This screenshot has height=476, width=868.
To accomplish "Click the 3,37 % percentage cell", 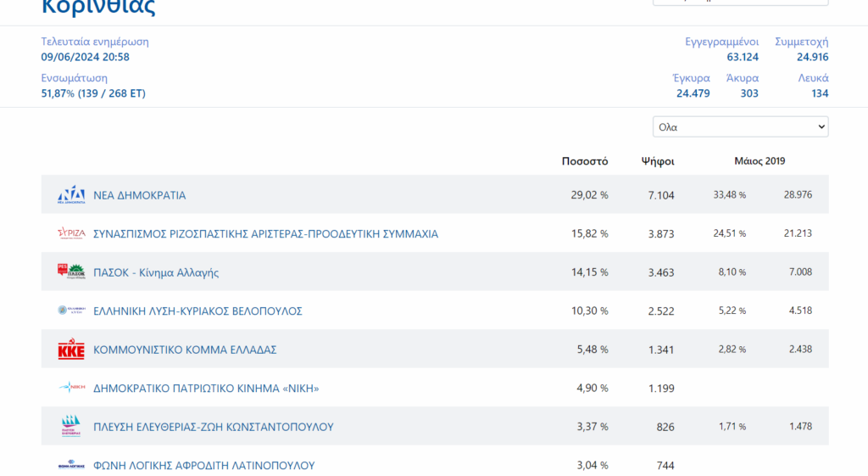I will pos(593,427).
